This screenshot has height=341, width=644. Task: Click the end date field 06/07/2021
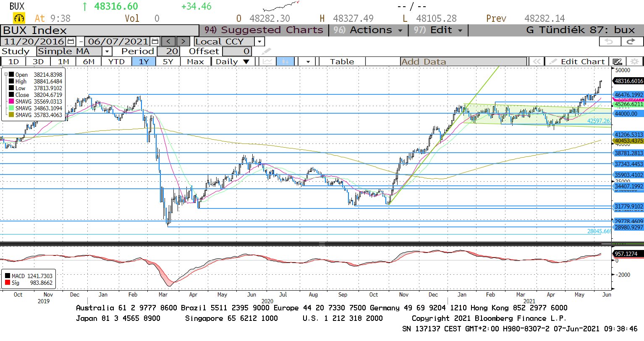point(118,42)
